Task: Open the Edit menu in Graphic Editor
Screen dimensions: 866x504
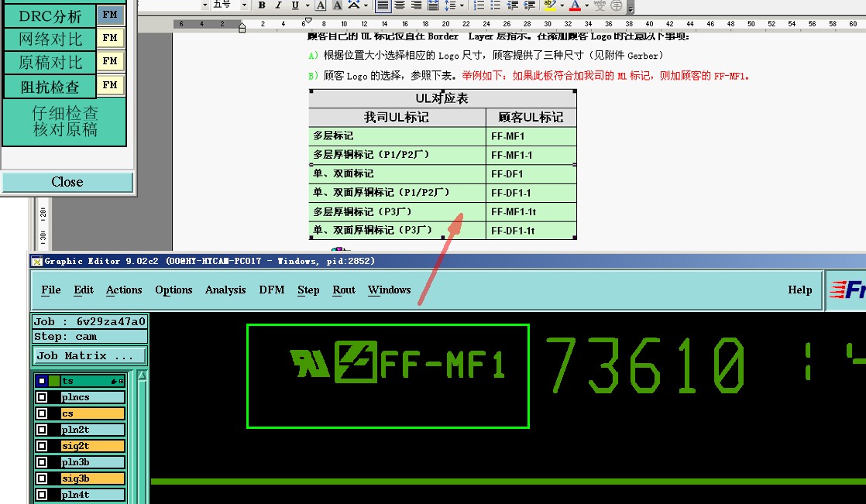Action: [84, 290]
